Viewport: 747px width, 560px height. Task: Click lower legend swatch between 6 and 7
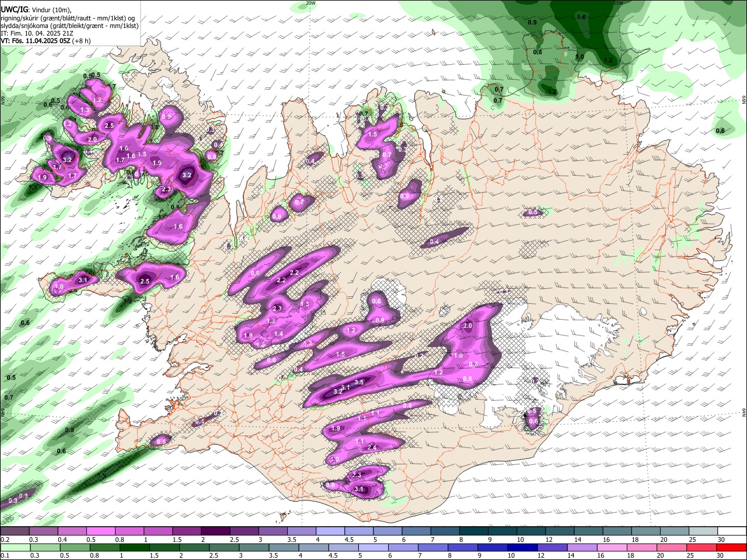(x=403, y=547)
